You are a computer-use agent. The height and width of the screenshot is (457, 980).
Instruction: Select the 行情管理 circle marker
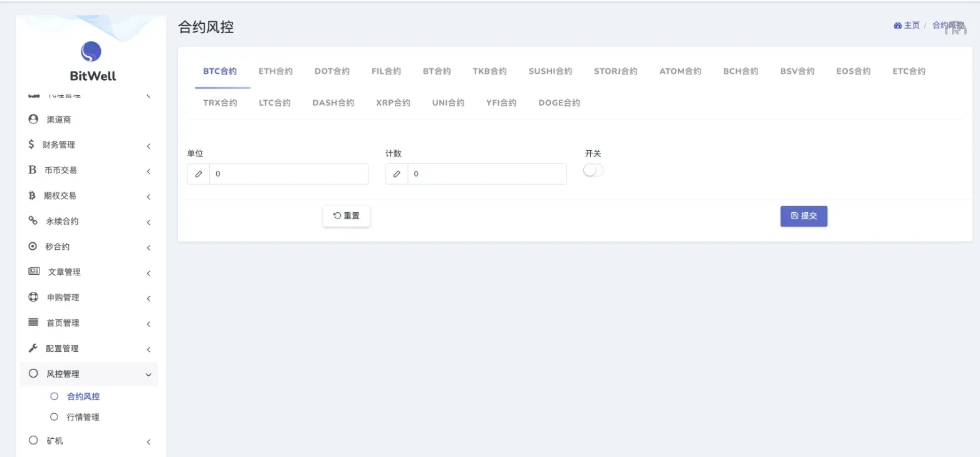pos(53,416)
